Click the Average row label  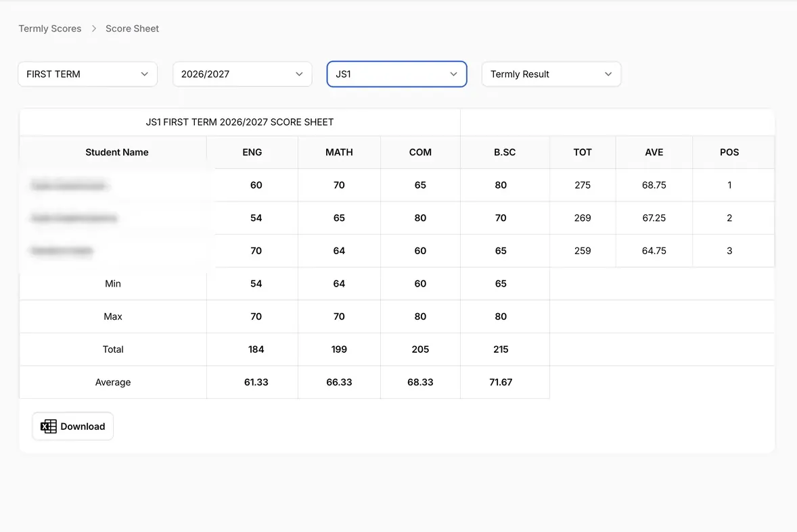pyautogui.click(x=113, y=382)
